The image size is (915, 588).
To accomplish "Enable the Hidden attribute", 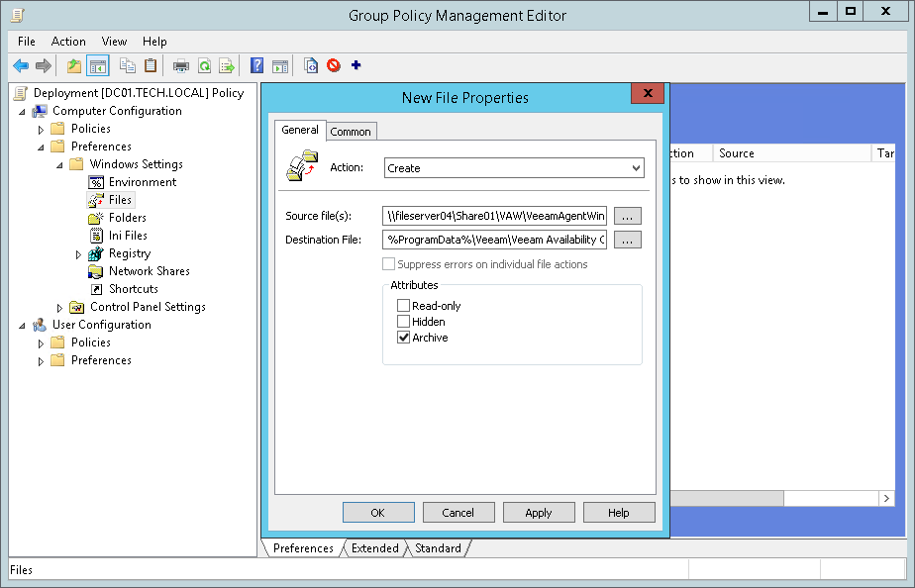I will click(x=403, y=321).
